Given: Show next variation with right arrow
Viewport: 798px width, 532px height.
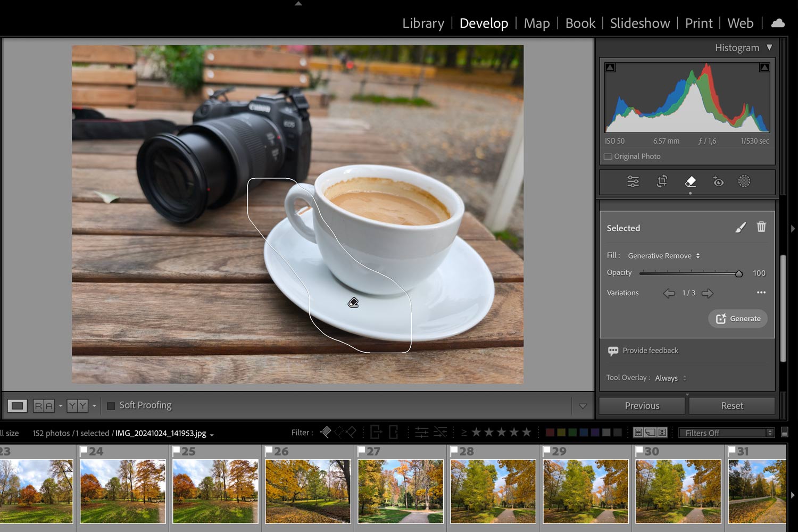Looking at the screenshot, I should (708, 293).
